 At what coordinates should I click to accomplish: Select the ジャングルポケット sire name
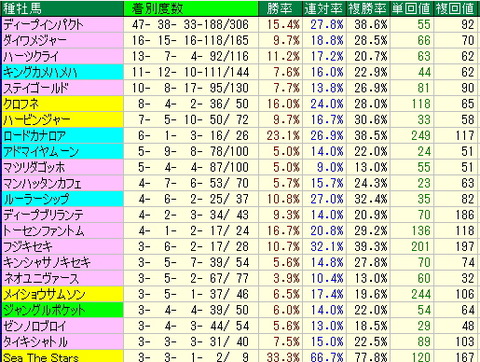click(x=44, y=310)
